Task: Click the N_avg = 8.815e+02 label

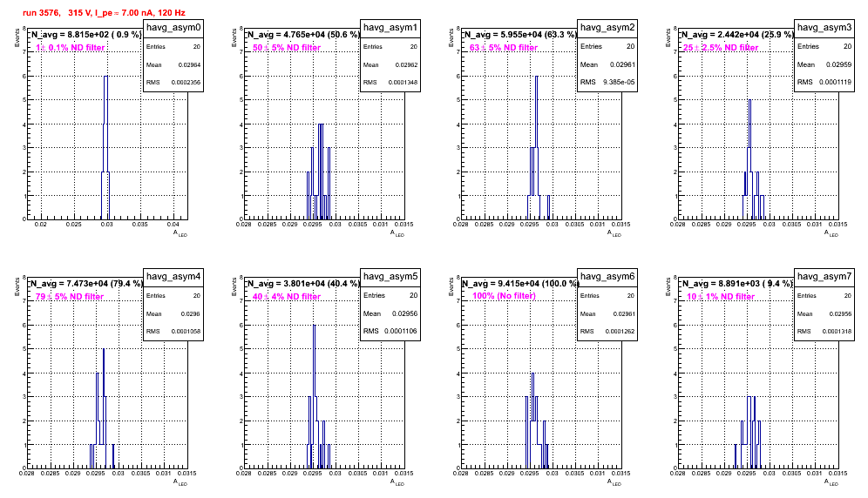Action: [86, 35]
